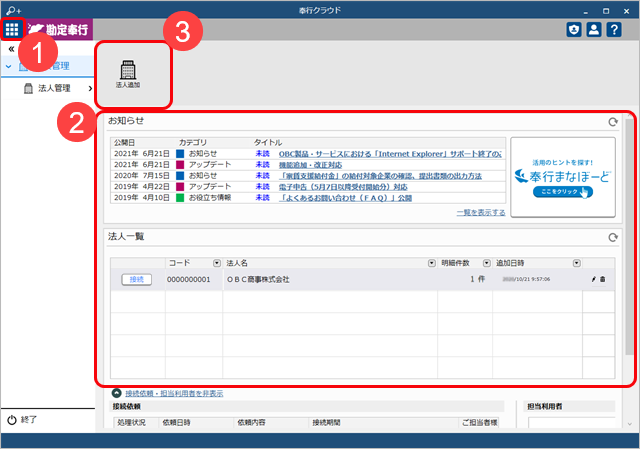
Task: Open the 法人名 column filter dropdown
Action: pos(431,263)
